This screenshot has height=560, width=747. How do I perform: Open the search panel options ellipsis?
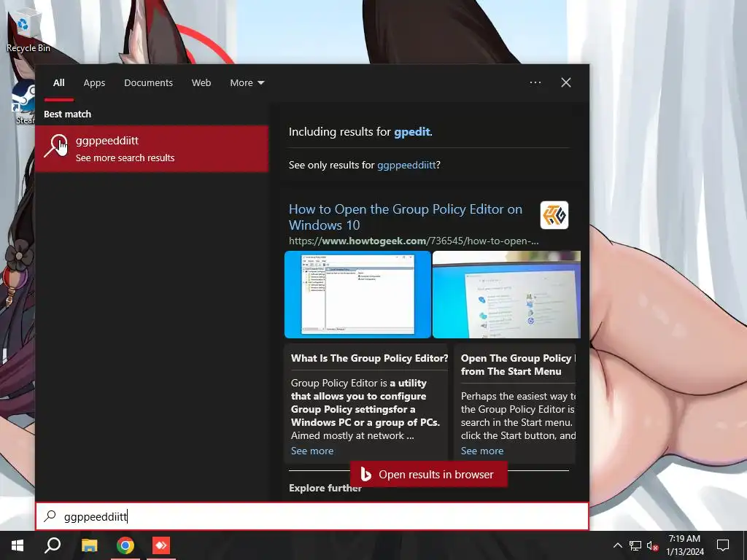535,82
